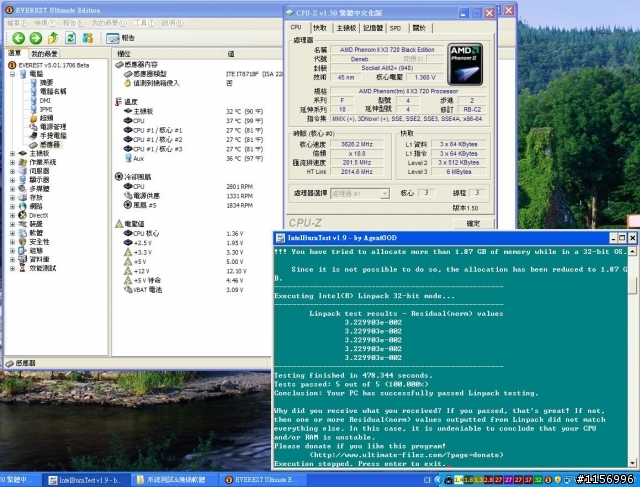
Task: Switch to 主機板 mainboard tab in CPU-Z
Action: [346, 28]
